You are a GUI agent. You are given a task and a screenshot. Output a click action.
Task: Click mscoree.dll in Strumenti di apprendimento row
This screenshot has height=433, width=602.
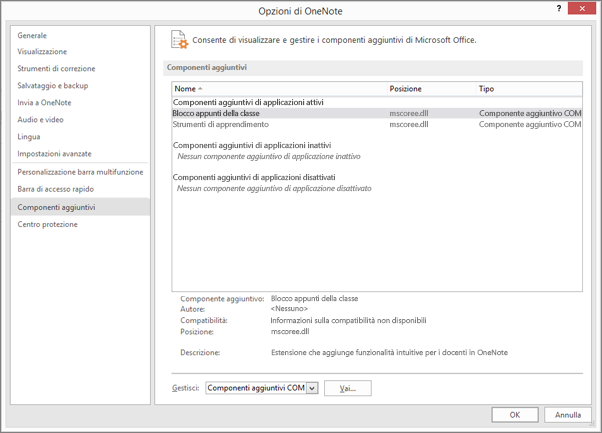coord(409,124)
